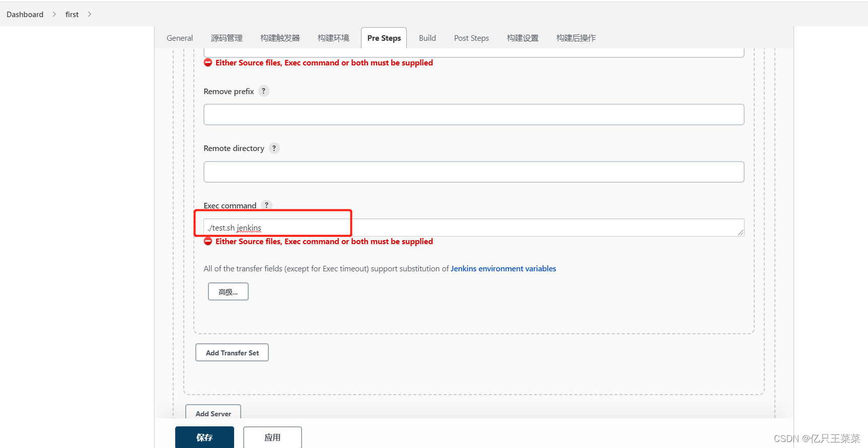868x448 pixels.
Task: Switch to the 构建环境 tab
Action: (x=333, y=38)
